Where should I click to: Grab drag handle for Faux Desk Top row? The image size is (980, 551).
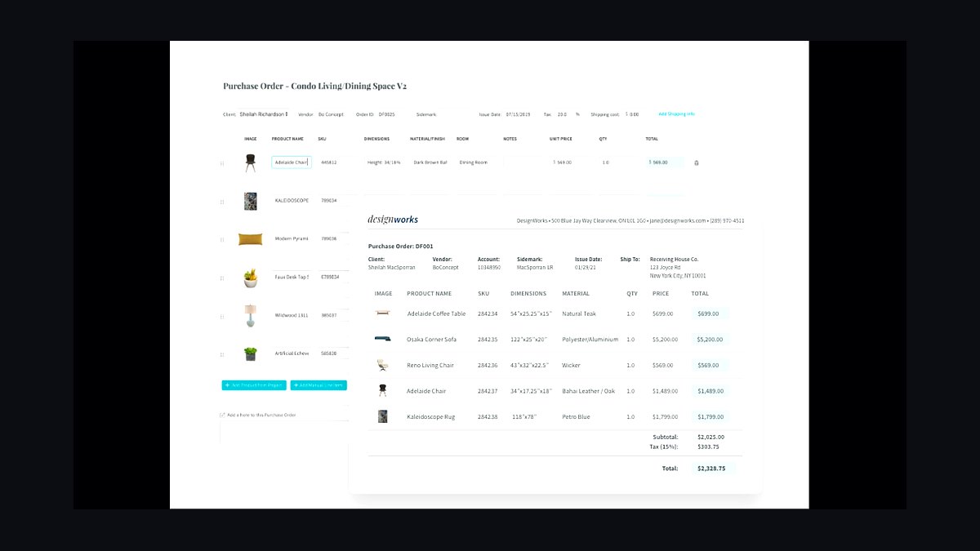pyautogui.click(x=222, y=278)
